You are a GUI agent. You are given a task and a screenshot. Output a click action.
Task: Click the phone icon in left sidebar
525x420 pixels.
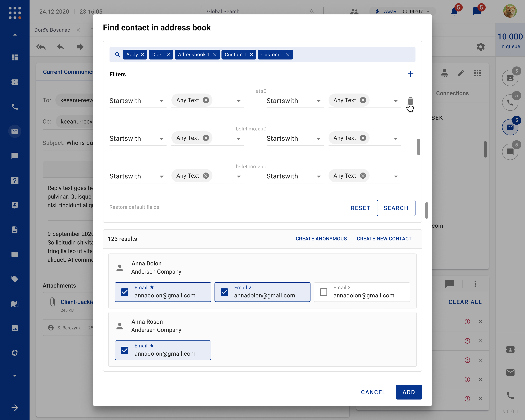pyautogui.click(x=15, y=107)
